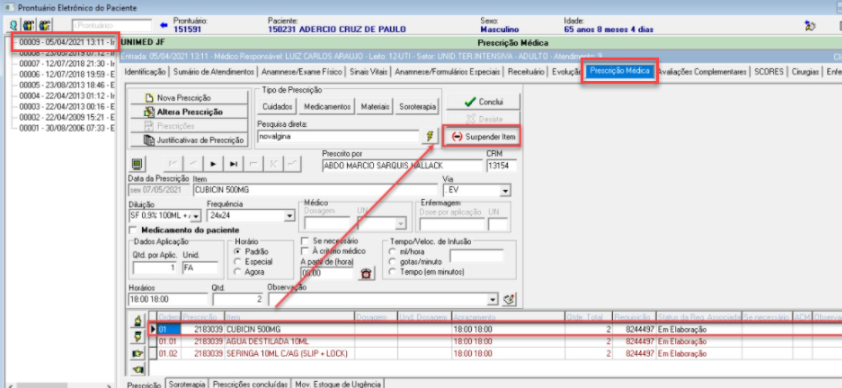Select Especial horário option
The image size is (842, 388).
click(x=238, y=261)
